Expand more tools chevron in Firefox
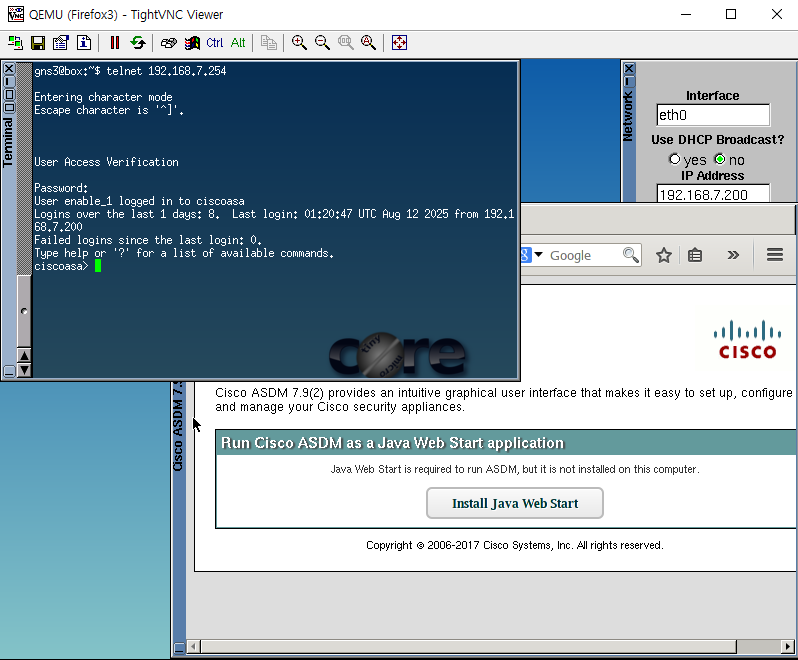Image resolution: width=798 pixels, height=660 pixels. click(733, 255)
